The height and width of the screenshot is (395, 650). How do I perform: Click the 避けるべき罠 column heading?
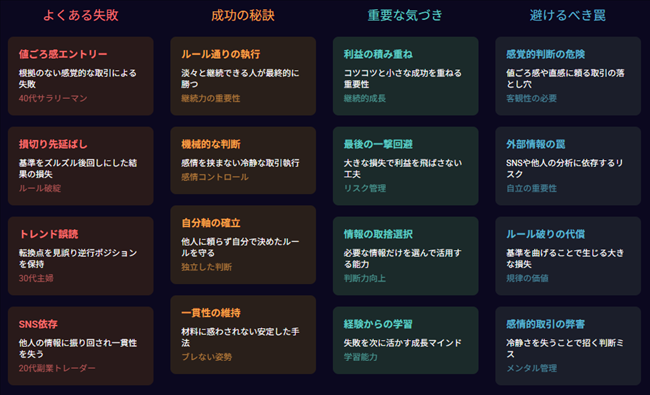pyautogui.click(x=568, y=15)
